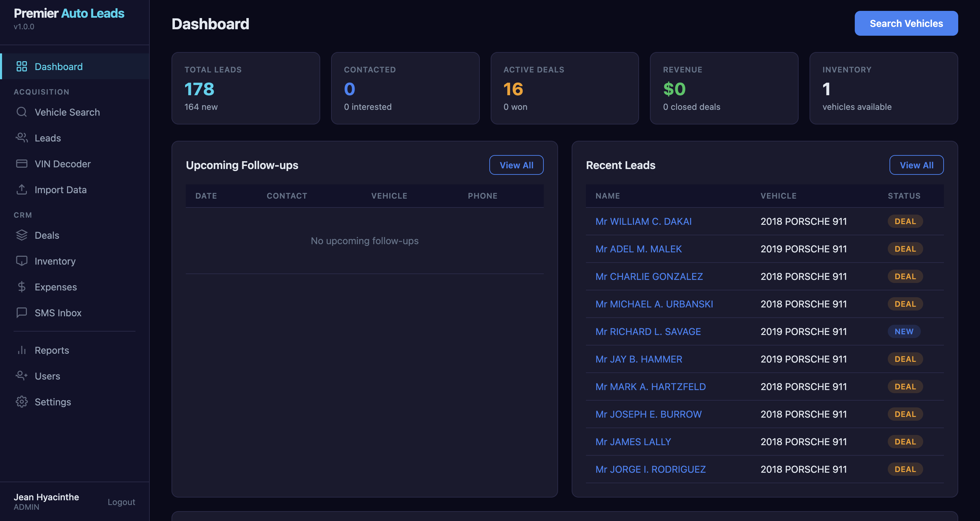Open the Deals page
The width and height of the screenshot is (980, 521).
click(x=75, y=235)
